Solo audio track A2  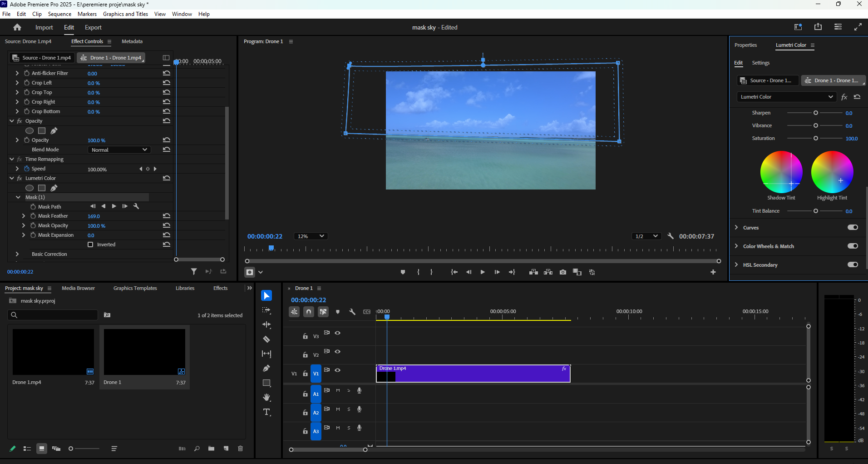click(349, 409)
